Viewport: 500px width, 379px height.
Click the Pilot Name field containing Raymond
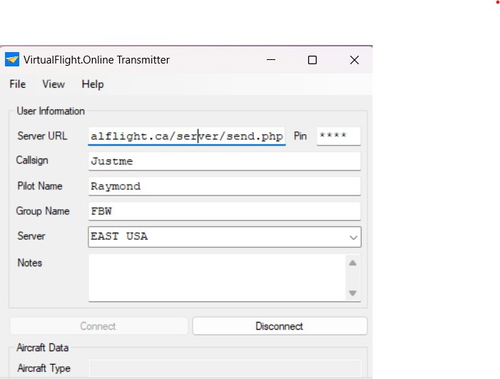coord(224,186)
